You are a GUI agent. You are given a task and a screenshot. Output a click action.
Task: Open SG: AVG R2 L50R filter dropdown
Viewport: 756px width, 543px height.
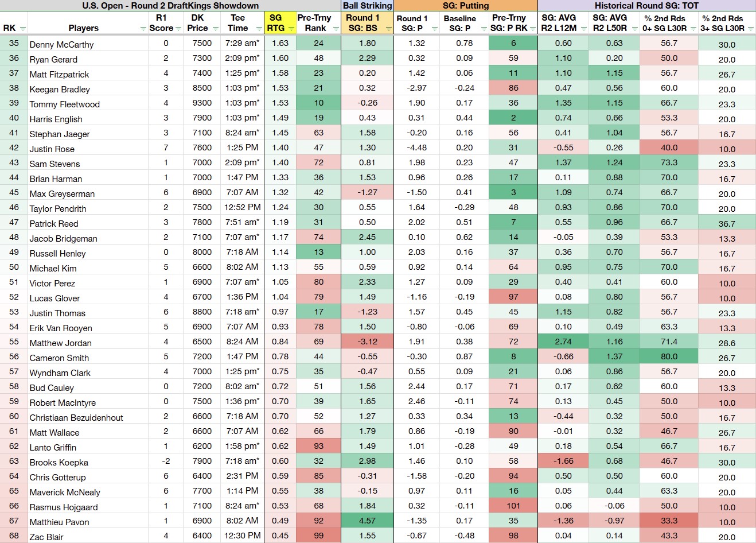pyautogui.click(x=634, y=29)
